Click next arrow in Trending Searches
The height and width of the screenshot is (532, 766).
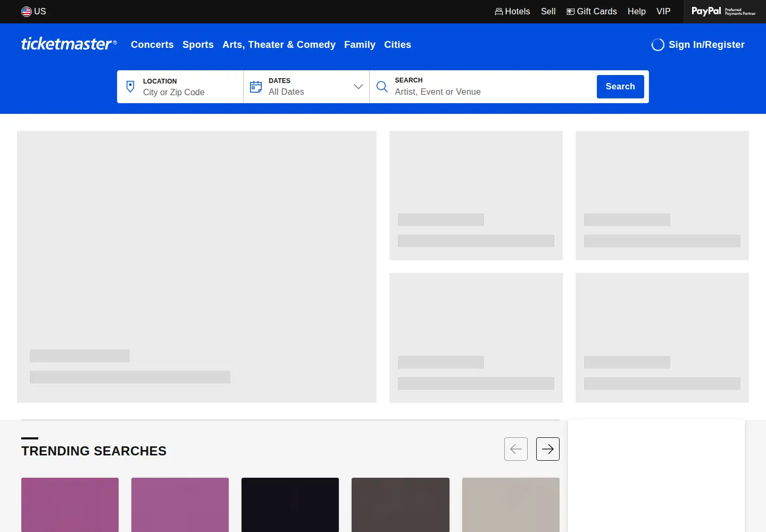[548, 449]
